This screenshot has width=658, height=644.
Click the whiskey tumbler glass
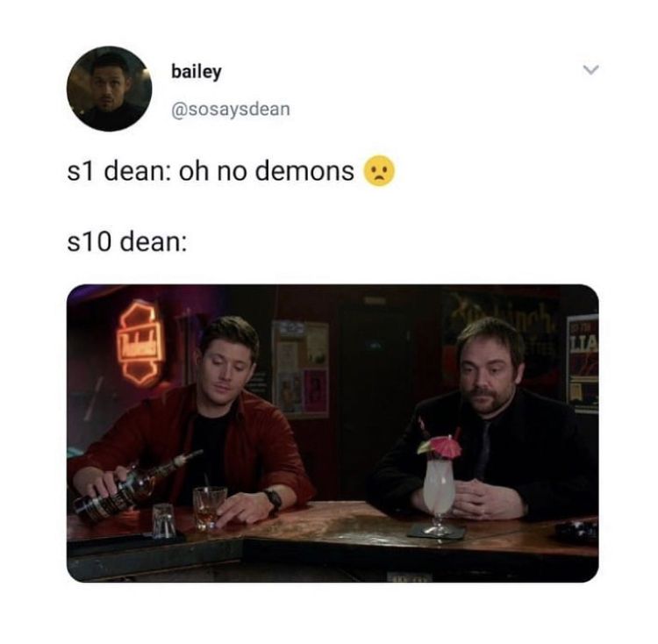(x=210, y=508)
